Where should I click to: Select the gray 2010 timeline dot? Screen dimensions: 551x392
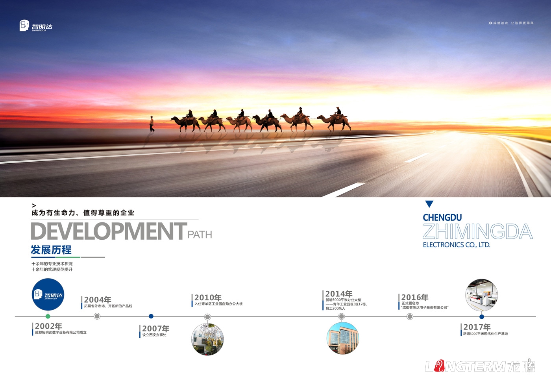coord(207,317)
